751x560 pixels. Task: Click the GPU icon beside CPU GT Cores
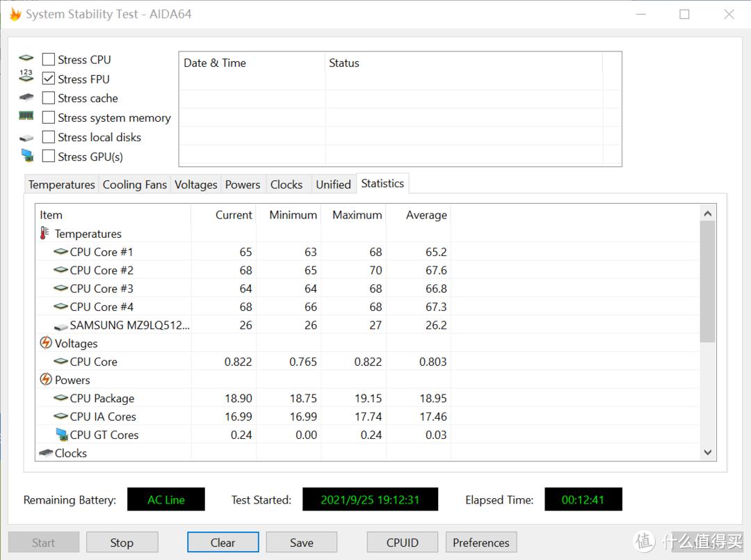pos(60,435)
